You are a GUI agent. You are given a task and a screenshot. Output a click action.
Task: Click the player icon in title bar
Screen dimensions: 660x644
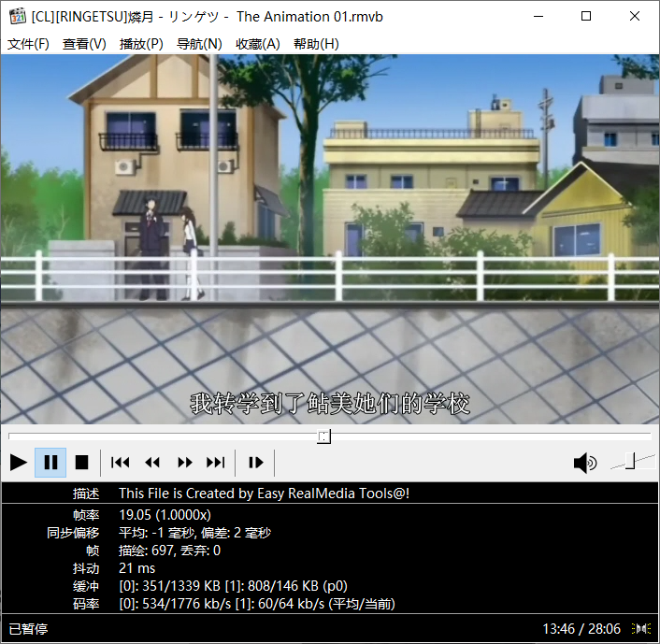pyautogui.click(x=17, y=16)
